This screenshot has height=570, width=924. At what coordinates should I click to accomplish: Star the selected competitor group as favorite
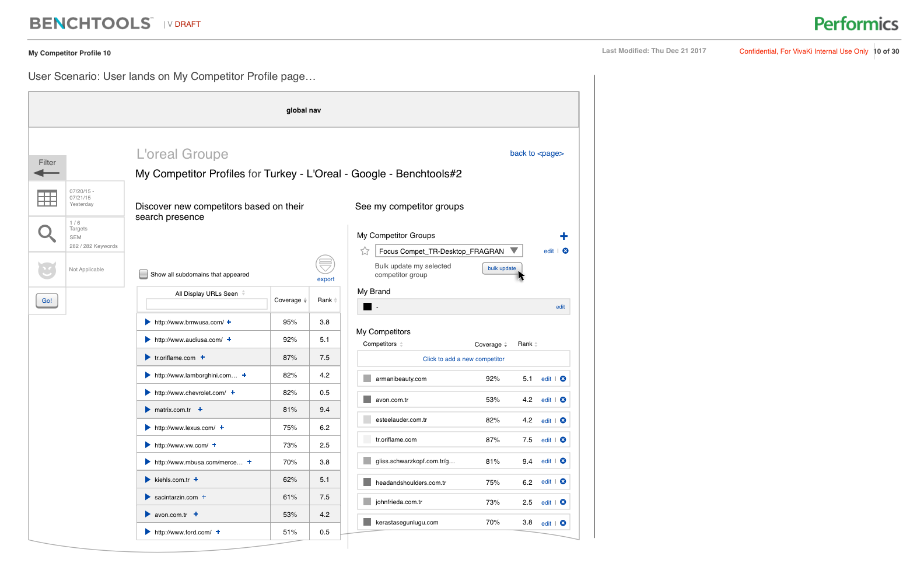(x=365, y=251)
